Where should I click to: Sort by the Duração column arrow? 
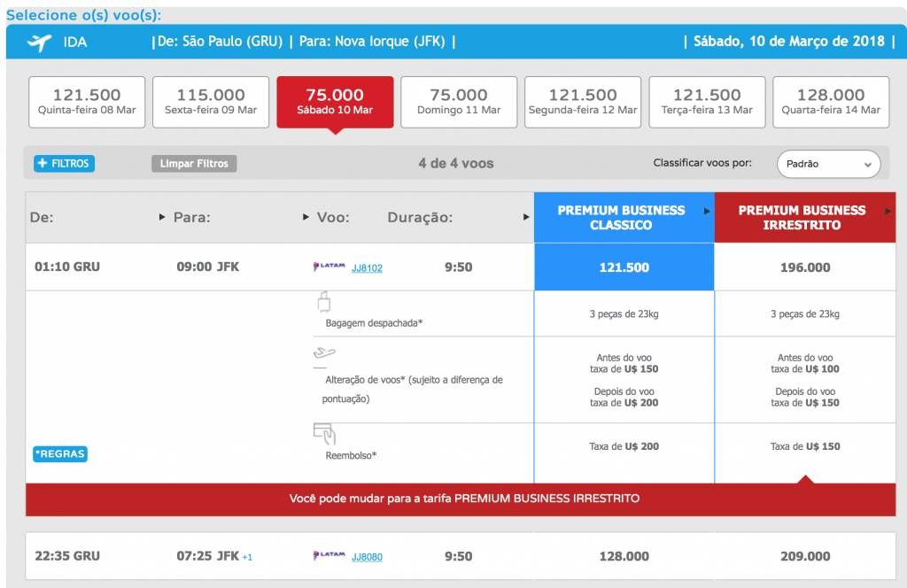(x=526, y=217)
